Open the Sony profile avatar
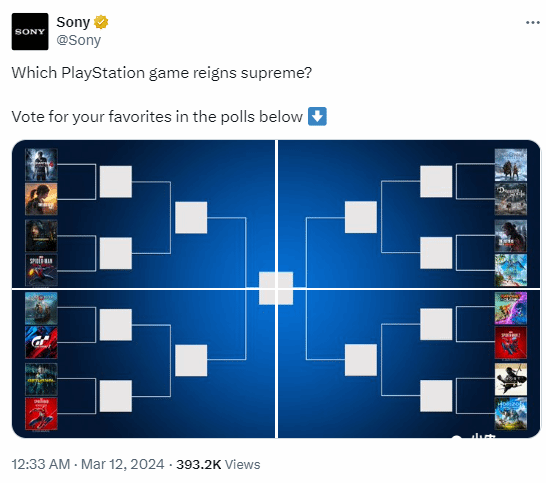This screenshot has height=483, width=546. point(30,31)
